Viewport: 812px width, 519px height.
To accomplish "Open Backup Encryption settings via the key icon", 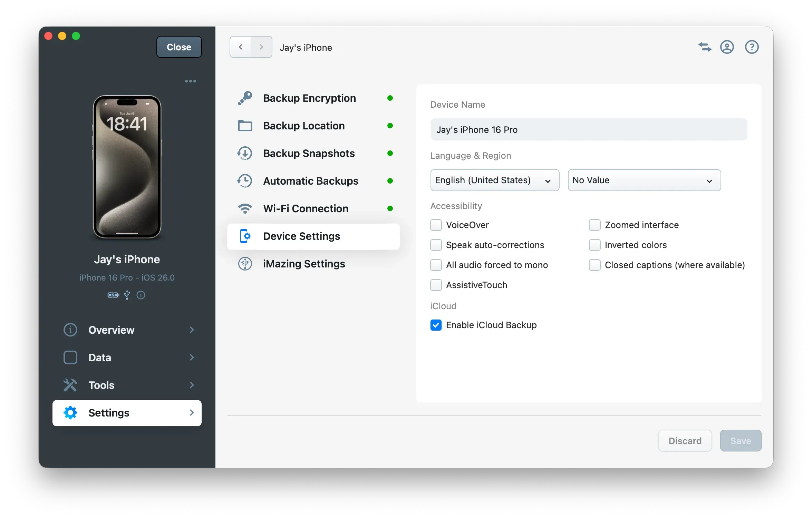I will 245,98.
